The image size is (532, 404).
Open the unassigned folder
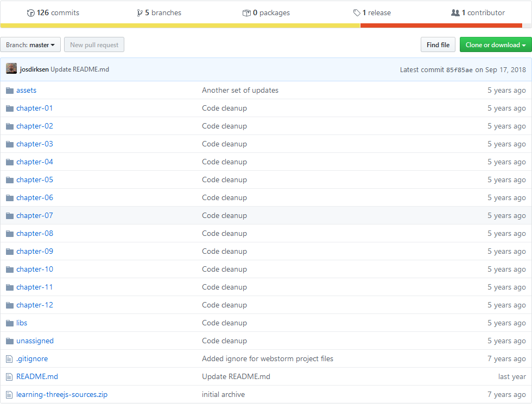[x=35, y=341]
